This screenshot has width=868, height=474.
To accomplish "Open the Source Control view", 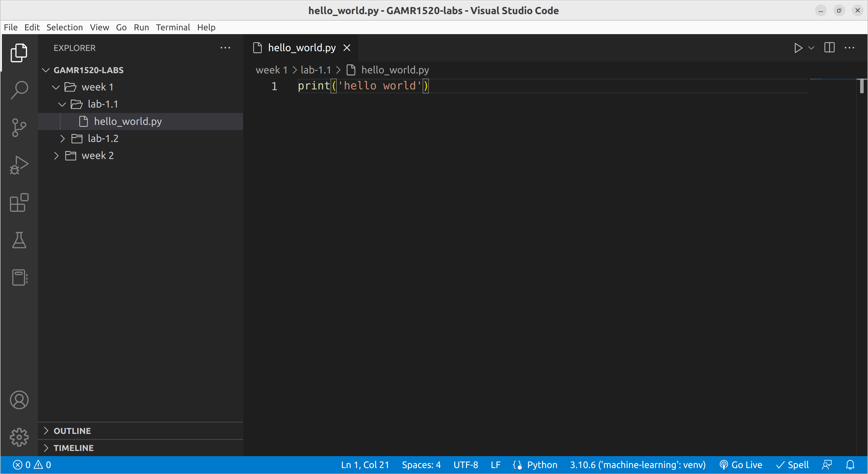I will click(x=19, y=127).
